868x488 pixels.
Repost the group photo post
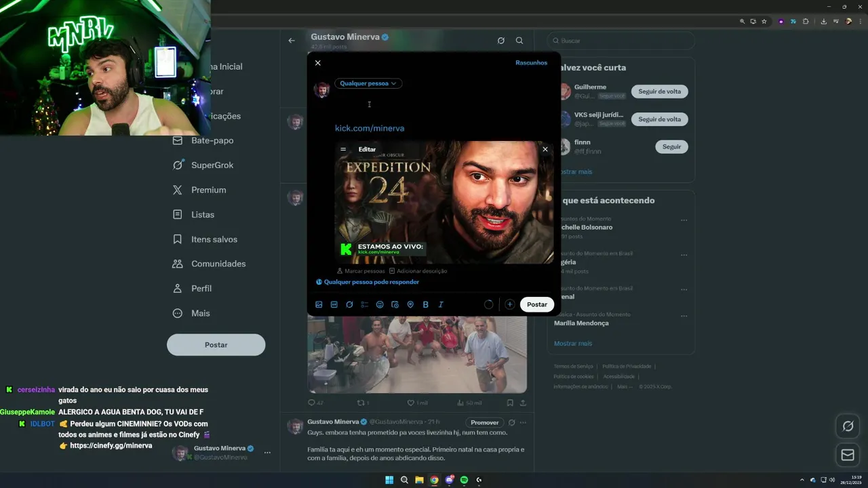click(x=362, y=403)
